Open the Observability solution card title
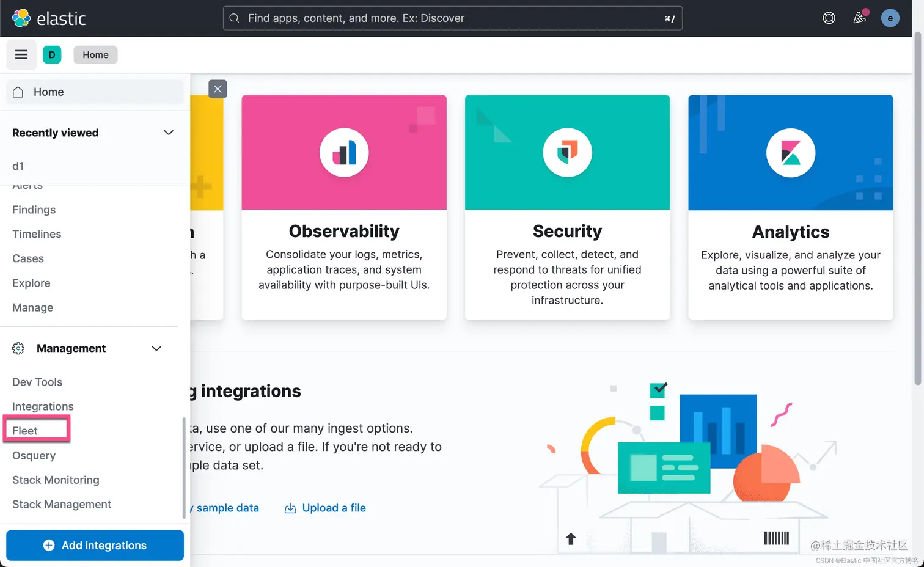 point(344,231)
